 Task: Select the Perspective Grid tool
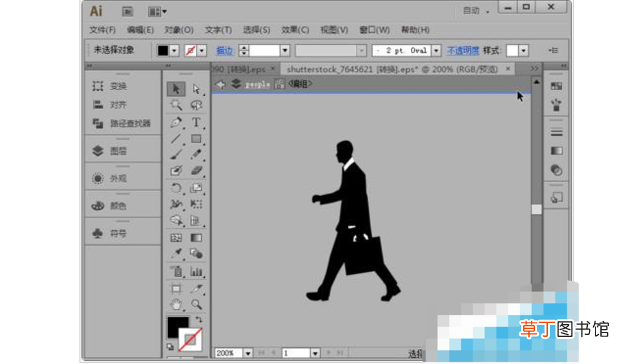196,220
